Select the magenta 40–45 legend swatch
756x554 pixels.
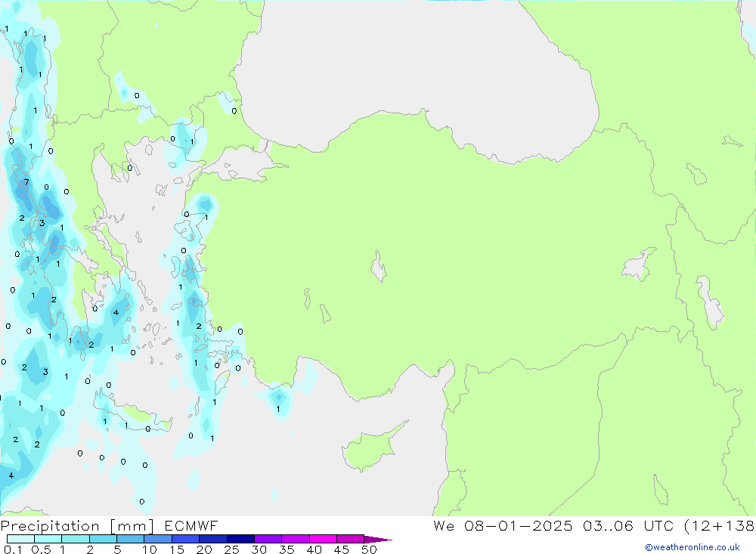click(x=323, y=539)
